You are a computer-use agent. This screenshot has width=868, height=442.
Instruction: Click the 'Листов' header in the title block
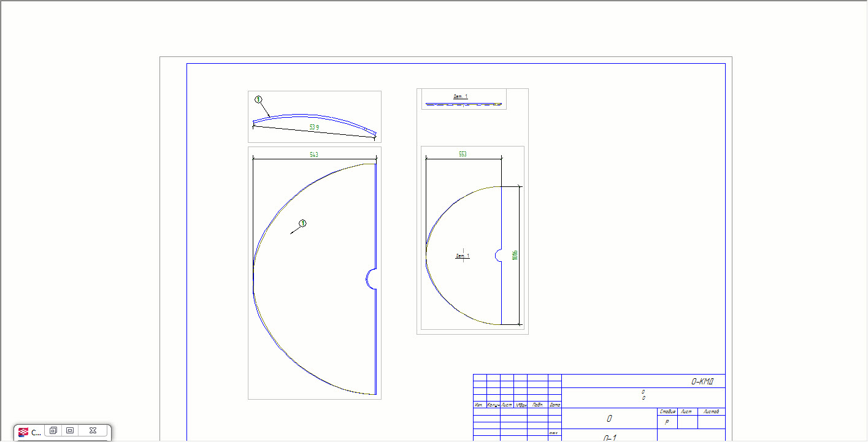(x=712, y=411)
